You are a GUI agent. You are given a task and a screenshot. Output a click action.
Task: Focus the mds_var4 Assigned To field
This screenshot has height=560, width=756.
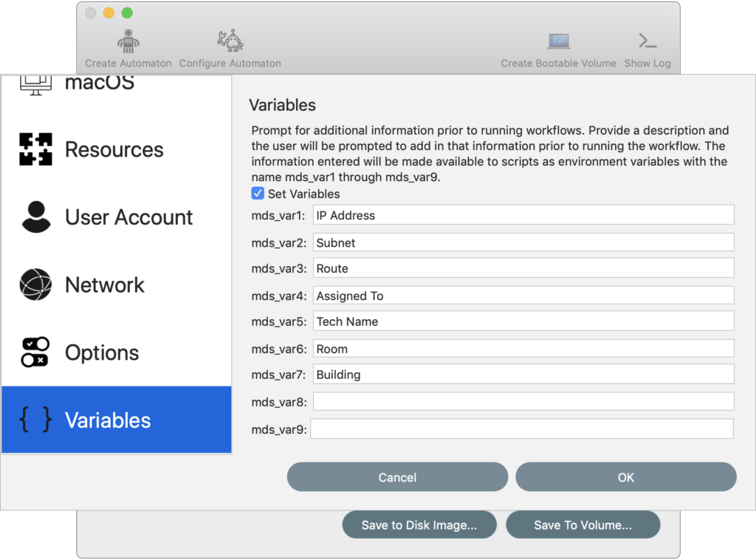523,296
